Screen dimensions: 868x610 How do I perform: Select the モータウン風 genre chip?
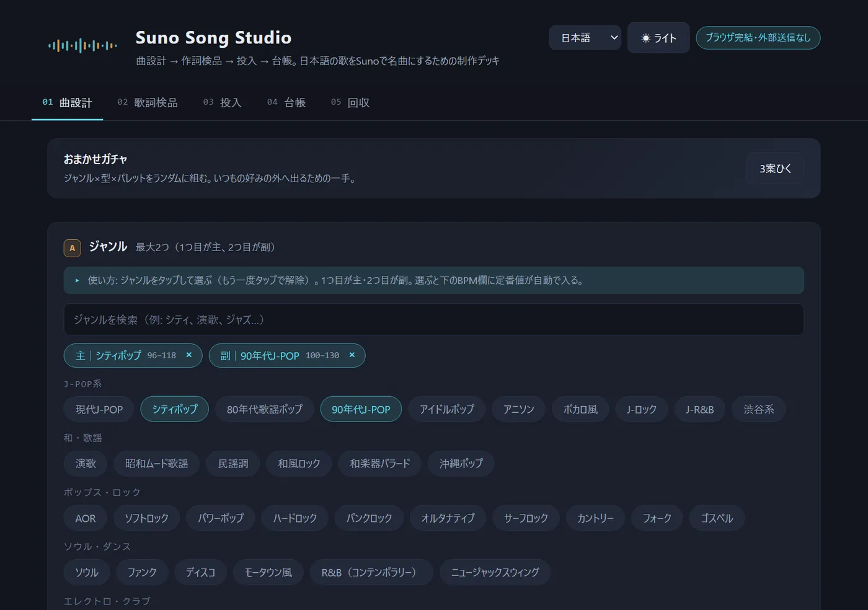[268, 572]
